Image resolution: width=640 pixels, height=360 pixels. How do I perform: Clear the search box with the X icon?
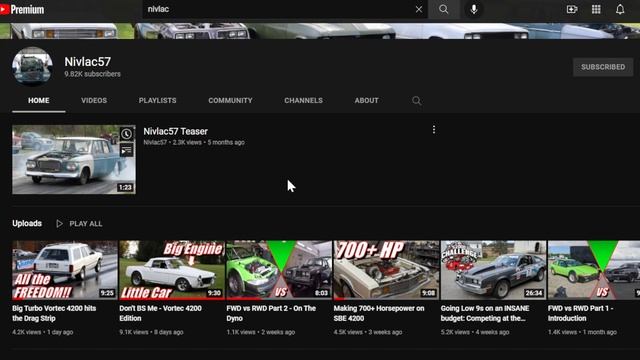pos(419,9)
